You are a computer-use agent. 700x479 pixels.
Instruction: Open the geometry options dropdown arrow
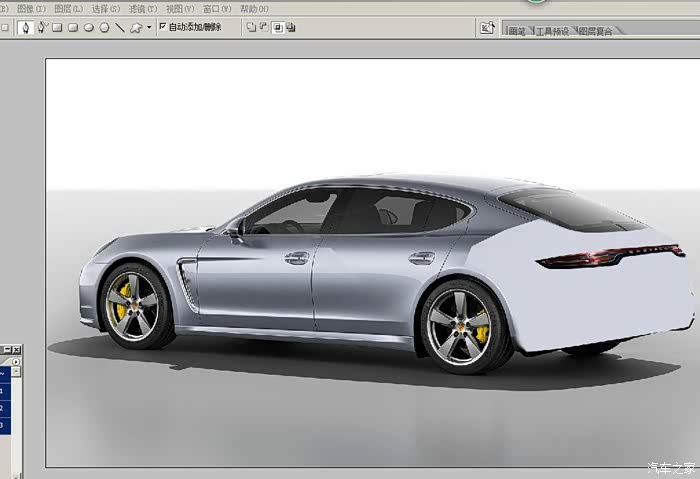[x=149, y=28]
